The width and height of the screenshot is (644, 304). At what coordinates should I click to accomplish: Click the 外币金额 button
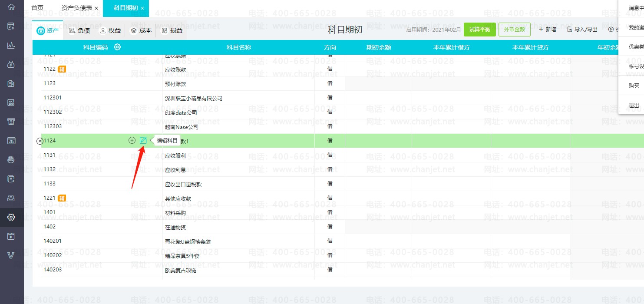(515, 30)
